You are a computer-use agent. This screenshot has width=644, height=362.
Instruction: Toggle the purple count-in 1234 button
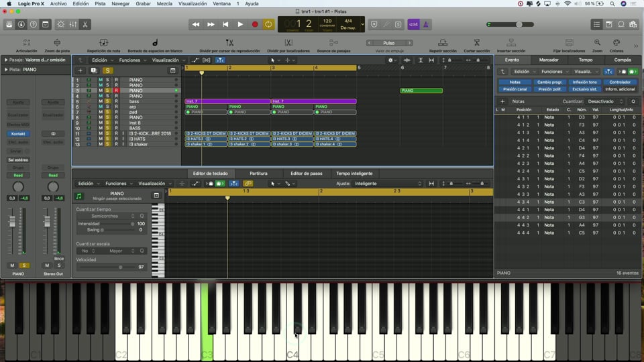pyautogui.click(x=413, y=24)
